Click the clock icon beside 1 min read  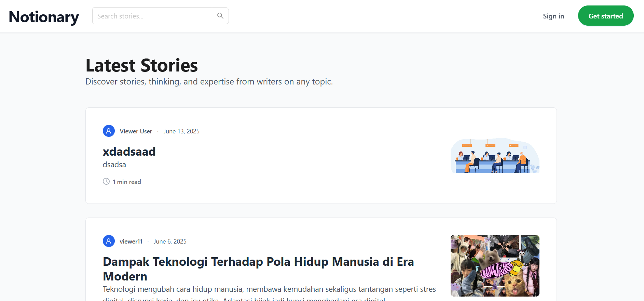point(106,182)
